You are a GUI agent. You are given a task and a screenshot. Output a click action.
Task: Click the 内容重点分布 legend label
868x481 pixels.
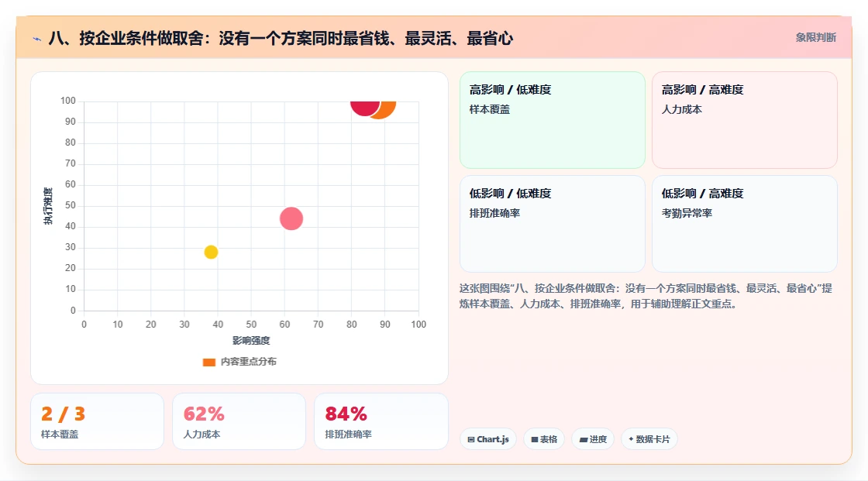(x=248, y=362)
